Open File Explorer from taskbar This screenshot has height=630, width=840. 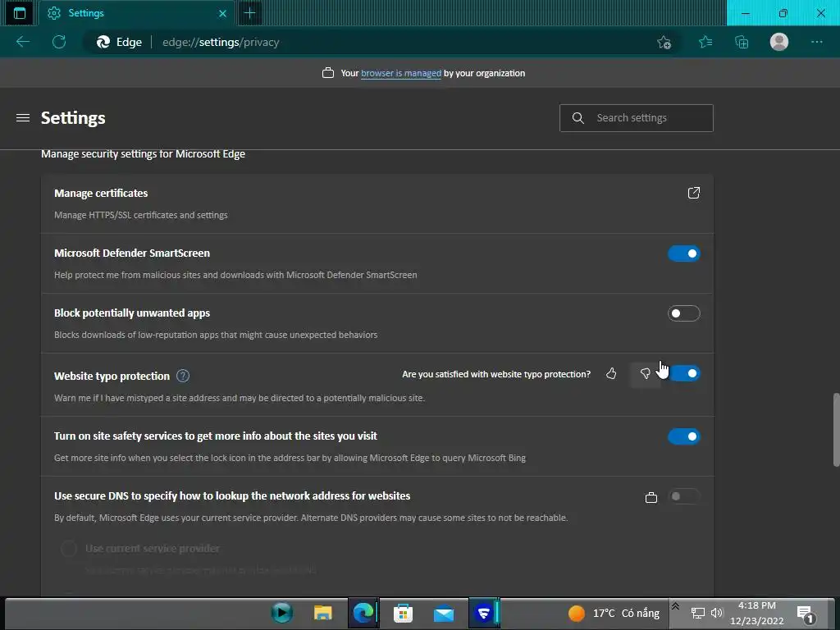click(x=322, y=613)
